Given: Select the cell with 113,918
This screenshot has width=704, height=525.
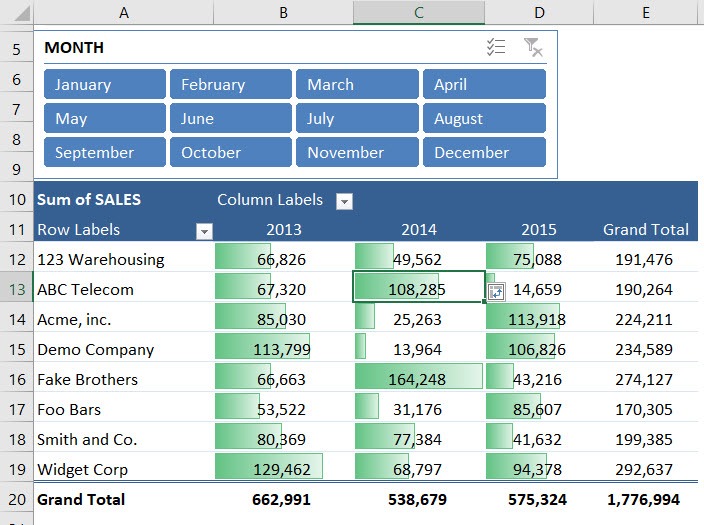Looking at the screenshot, I should click(x=539, y=319).
